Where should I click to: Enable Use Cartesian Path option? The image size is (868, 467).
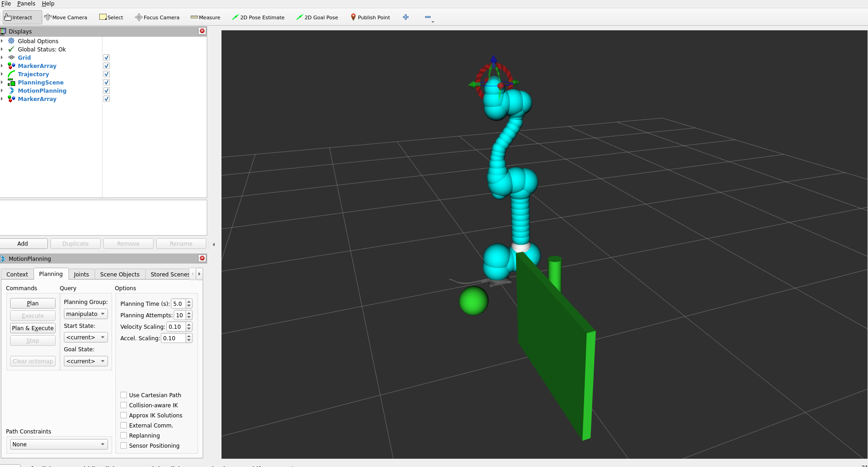[124, 395]
